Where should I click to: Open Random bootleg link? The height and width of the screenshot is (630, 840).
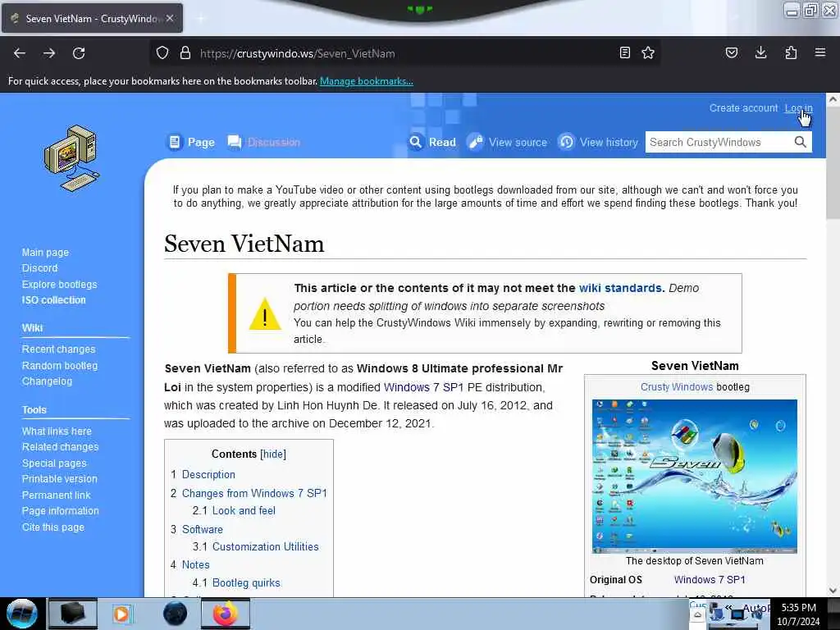[x=59, y=365]
